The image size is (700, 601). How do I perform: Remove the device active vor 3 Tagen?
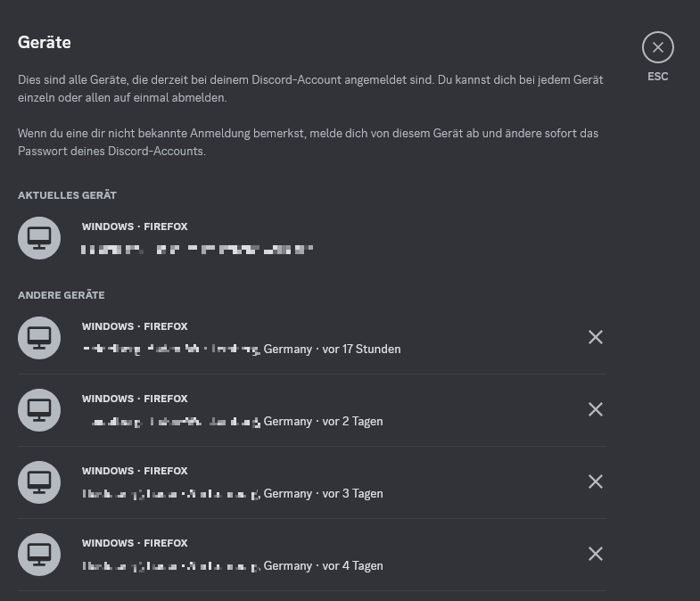[x=596, y=482]
